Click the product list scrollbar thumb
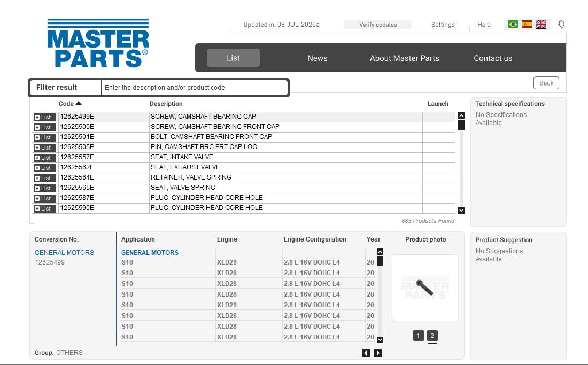The image size is (588, 365). coord(461,125)
